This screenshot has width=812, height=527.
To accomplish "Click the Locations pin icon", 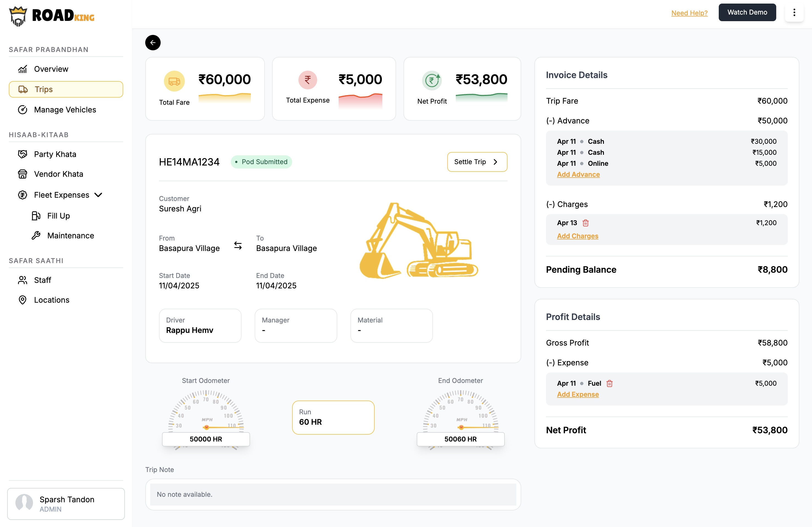I will pos(22,300).
